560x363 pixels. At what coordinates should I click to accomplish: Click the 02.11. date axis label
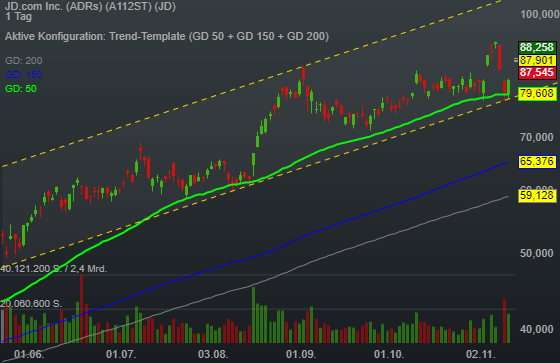point(481,354)
